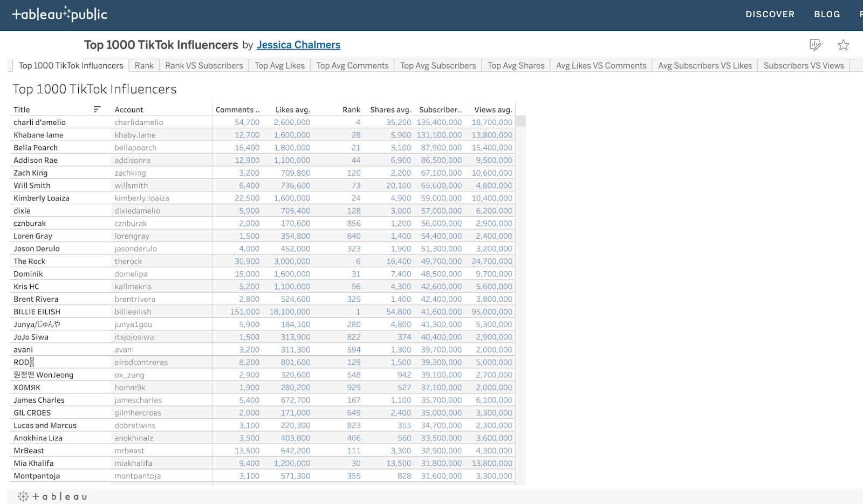Click the Rank column header
863x504 pixels.
coord(351,109)
